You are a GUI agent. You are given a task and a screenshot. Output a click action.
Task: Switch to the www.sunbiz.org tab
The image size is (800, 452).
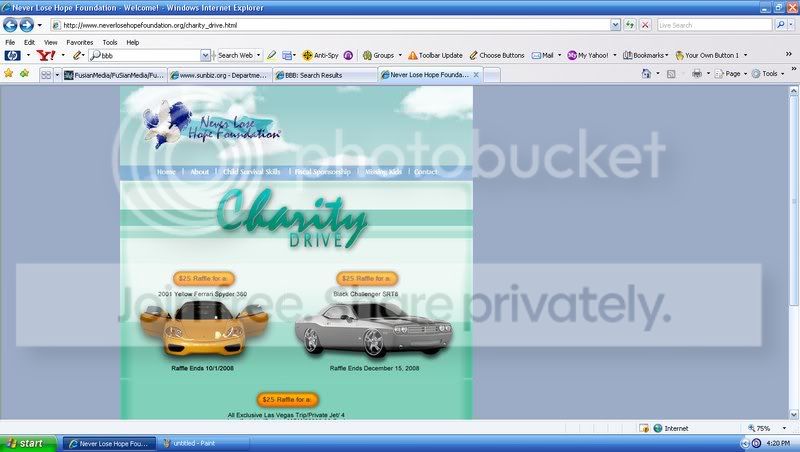tap(218, 74)
